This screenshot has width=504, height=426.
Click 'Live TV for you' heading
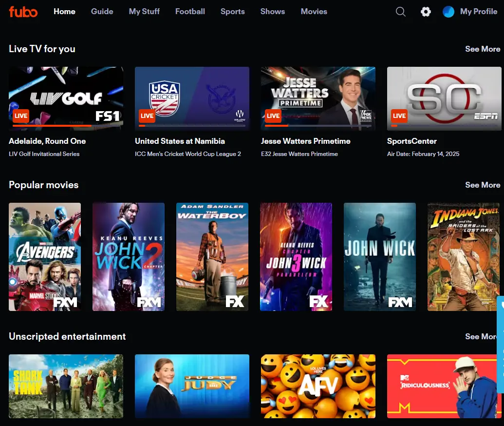coord(42,49)
